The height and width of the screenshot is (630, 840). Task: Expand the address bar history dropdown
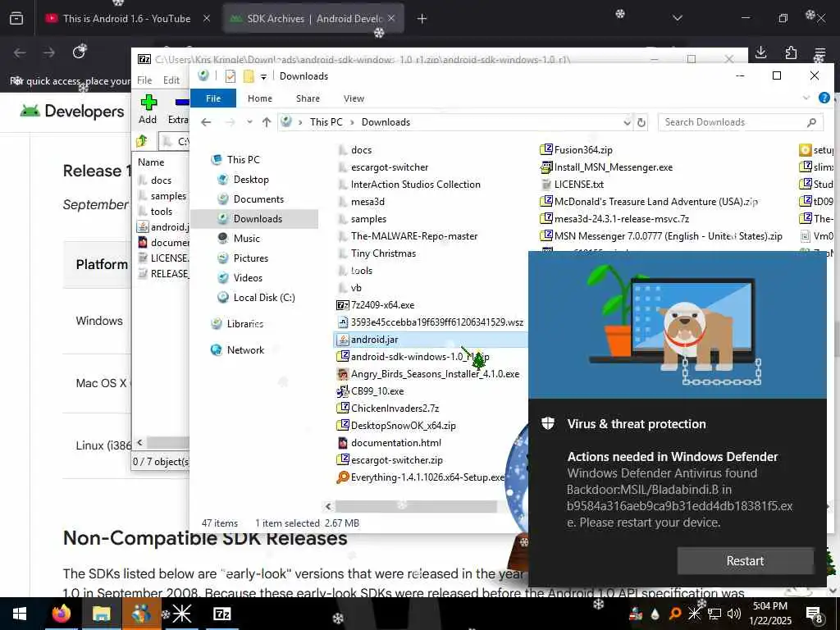627,122
